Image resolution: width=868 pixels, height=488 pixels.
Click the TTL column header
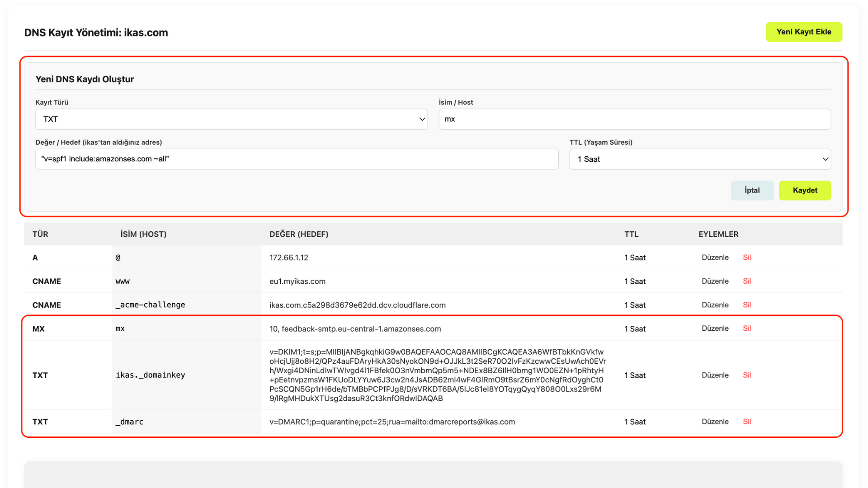coord(632,234)
